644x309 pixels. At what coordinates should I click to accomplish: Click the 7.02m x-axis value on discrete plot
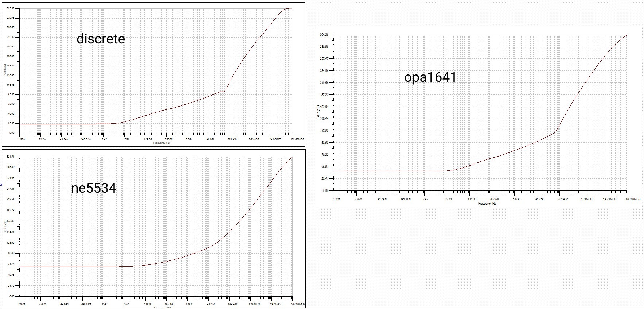[x=43, y=139]
